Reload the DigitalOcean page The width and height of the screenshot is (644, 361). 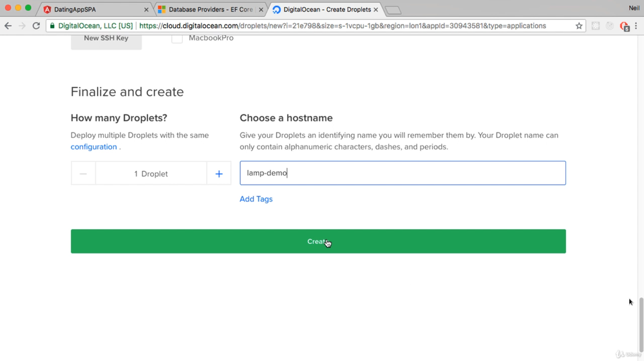36,26
